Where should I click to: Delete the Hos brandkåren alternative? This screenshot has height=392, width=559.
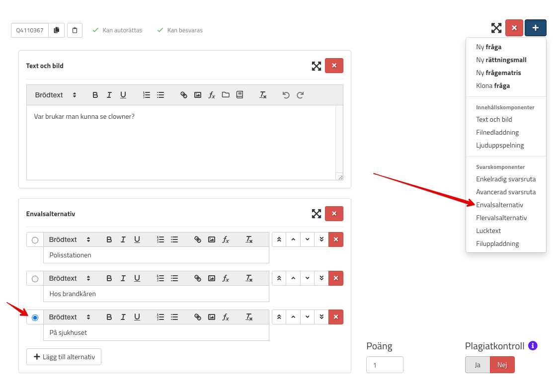click(x=336, y=278)
